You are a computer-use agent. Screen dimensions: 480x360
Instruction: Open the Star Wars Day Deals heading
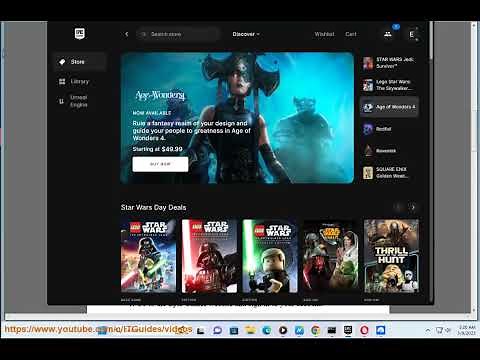(x=153, y=207)
